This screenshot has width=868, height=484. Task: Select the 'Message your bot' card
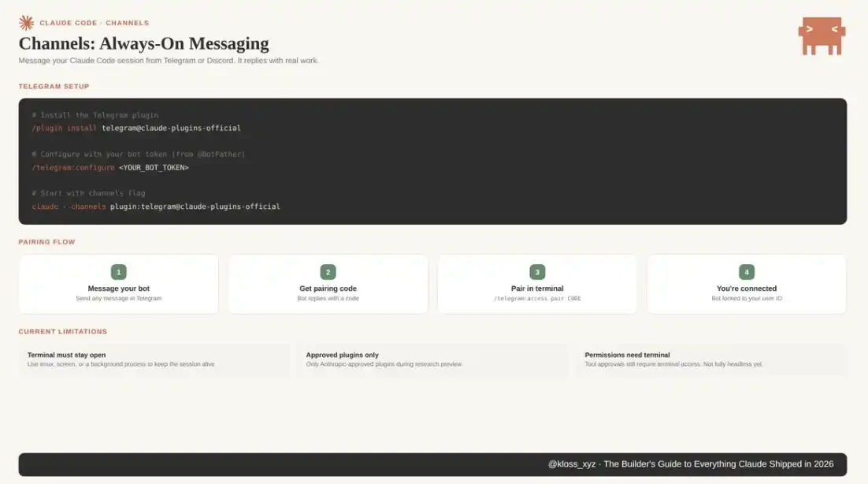(119, 285)
